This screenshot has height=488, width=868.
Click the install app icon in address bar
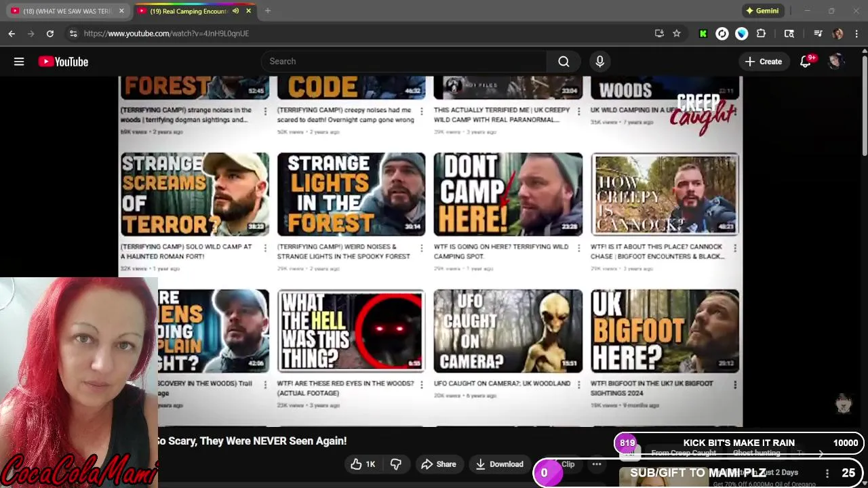[659, 33]
